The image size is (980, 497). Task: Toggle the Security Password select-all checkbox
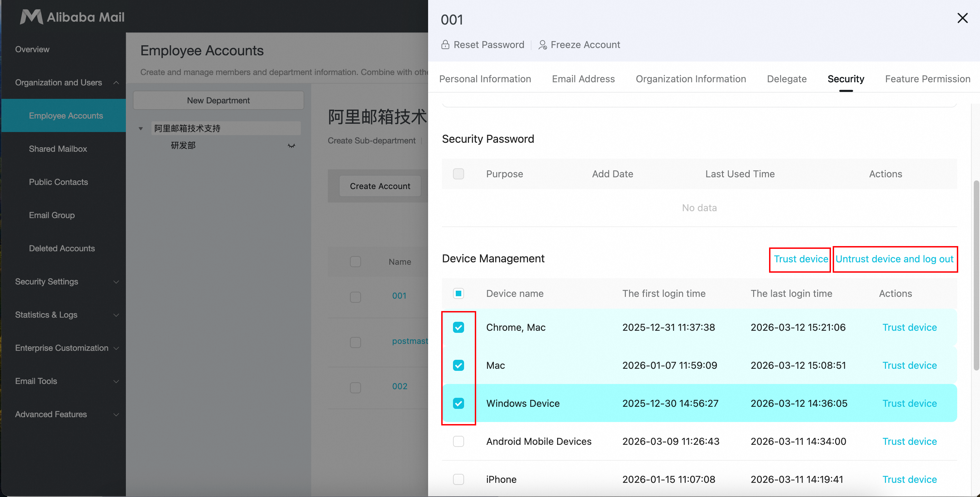(459, 174)
